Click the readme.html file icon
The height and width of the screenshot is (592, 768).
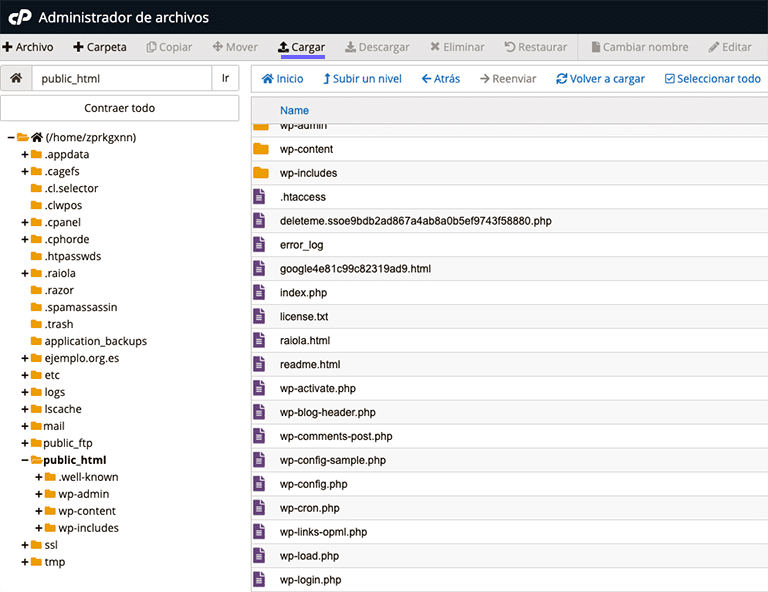259,364
